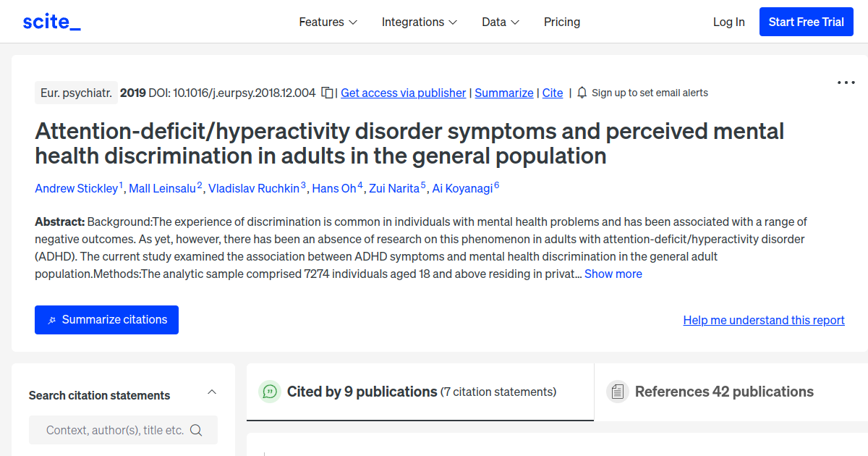Click the ellipsis menu on the paper card
The image size is (868, 456).
coord(845,83)
